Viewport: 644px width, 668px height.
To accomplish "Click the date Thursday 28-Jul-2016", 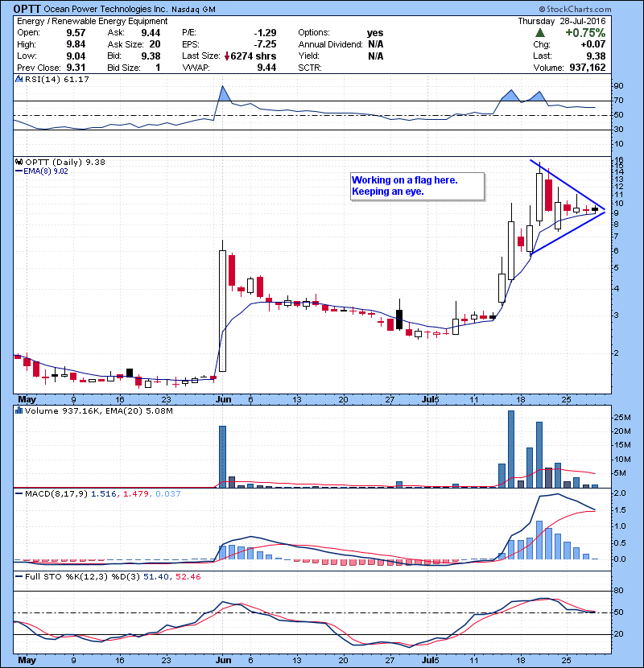I will coord(562,21).
